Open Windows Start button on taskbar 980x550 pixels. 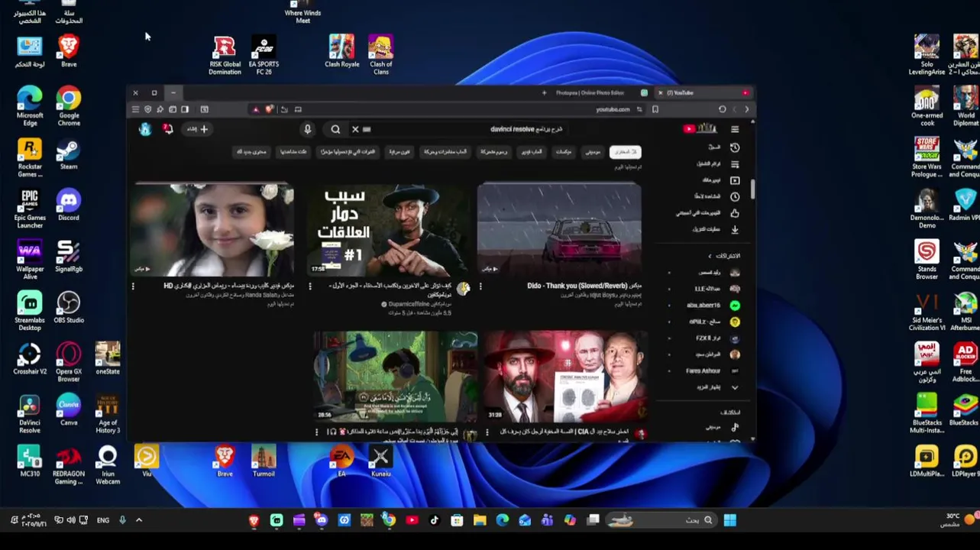point(729,520)
